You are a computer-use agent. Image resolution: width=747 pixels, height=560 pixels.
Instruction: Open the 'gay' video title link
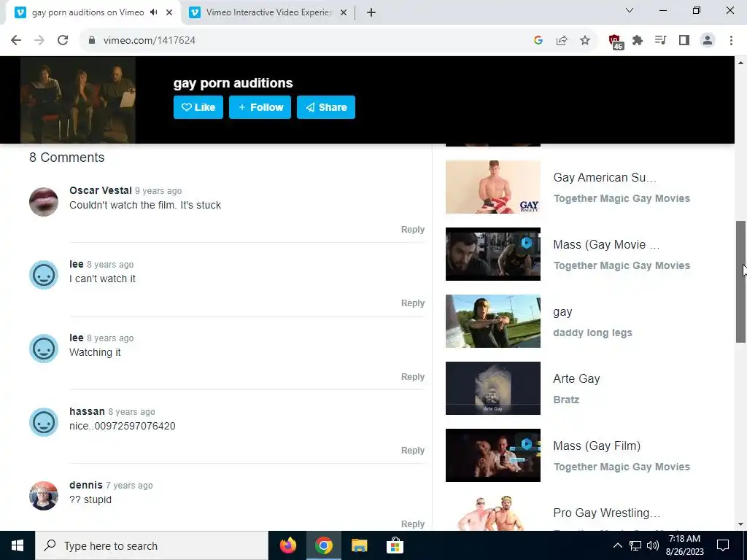point(562,312)
